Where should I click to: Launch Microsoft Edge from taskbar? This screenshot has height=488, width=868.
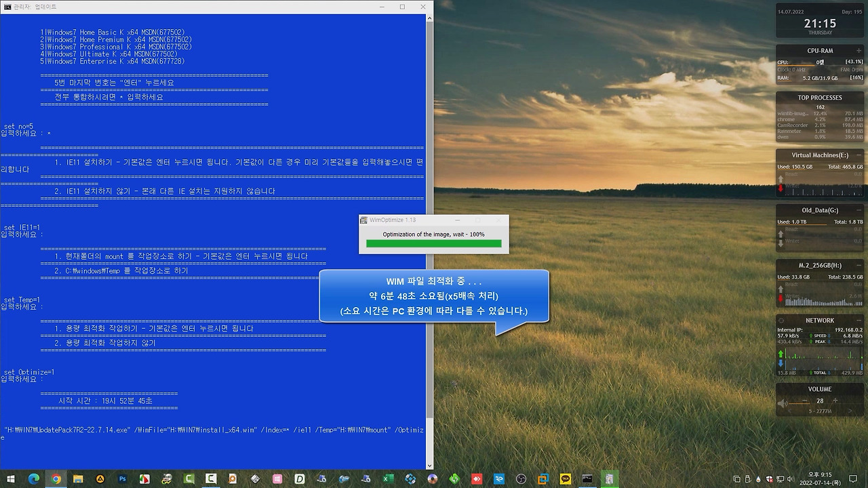click(x=34, y=479)
